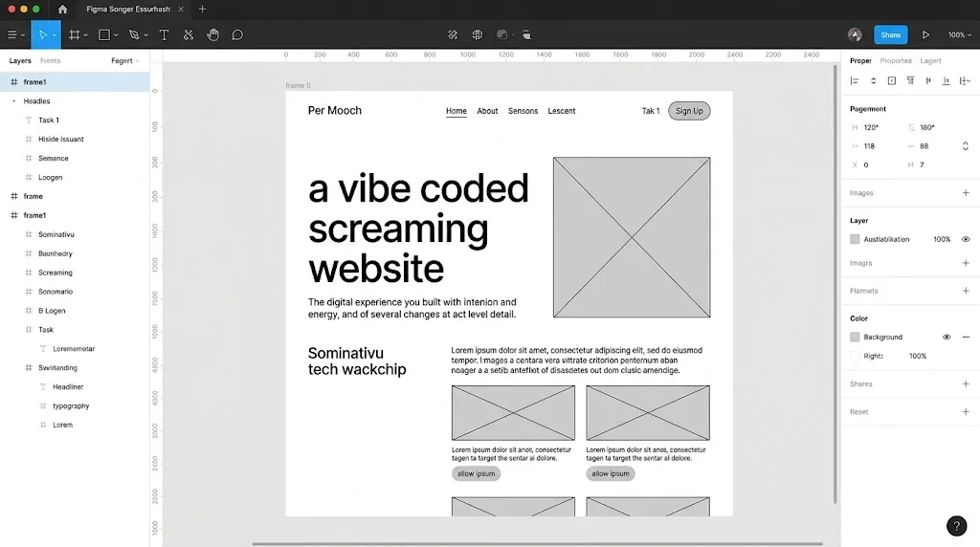Viewport: 980px width, 547px height.
Task: Toggle visibility of Background color
Action: pyautogui.click(x=947, y=338)
